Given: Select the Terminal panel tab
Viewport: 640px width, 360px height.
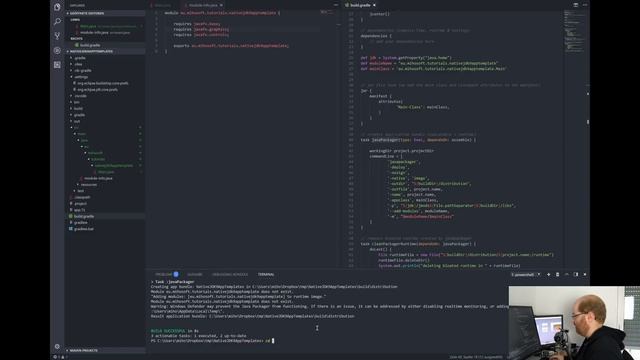Looking at the screenshot, I should tap(266, 274).
